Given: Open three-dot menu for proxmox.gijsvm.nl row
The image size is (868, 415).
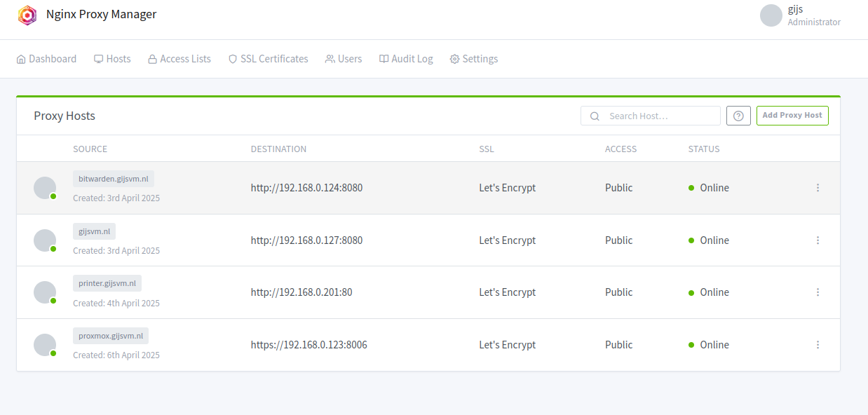Looking at the screenshot, I should (818, 345).
